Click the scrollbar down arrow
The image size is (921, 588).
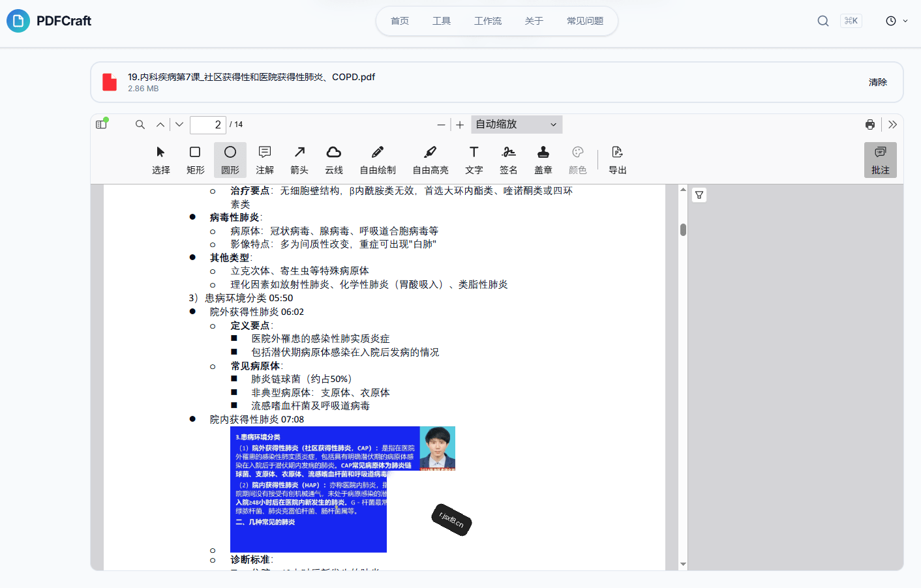[683, 565]
